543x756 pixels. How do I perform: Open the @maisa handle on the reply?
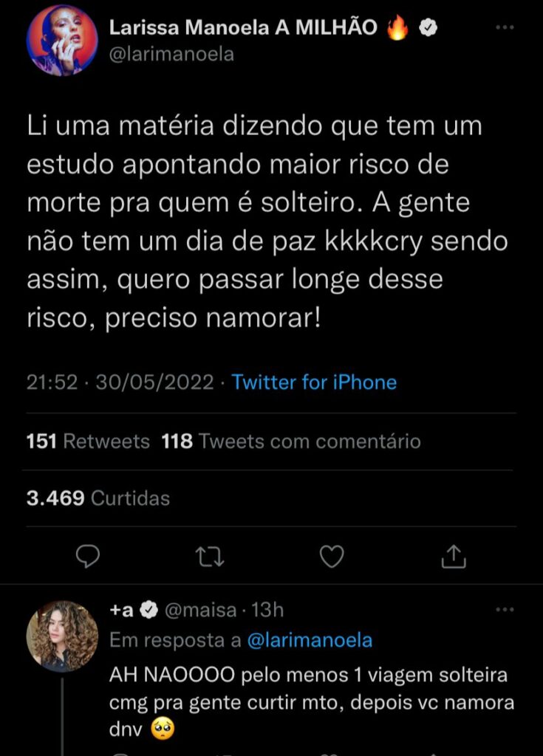[199, 611]
